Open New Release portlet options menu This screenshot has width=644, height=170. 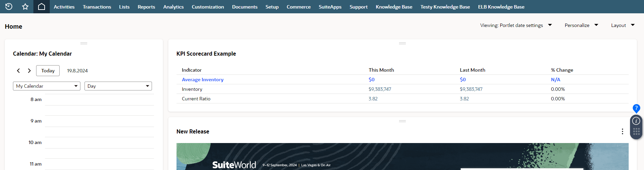623,131
